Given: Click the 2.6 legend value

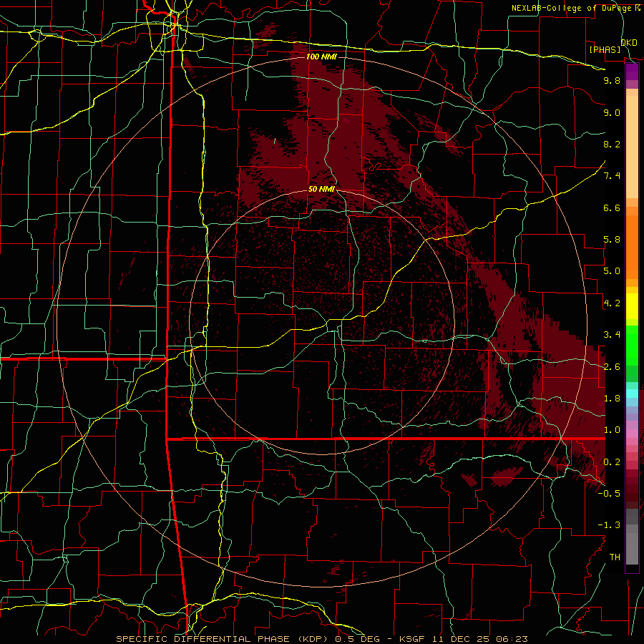Looking at the screenshot, I should 612,367.
